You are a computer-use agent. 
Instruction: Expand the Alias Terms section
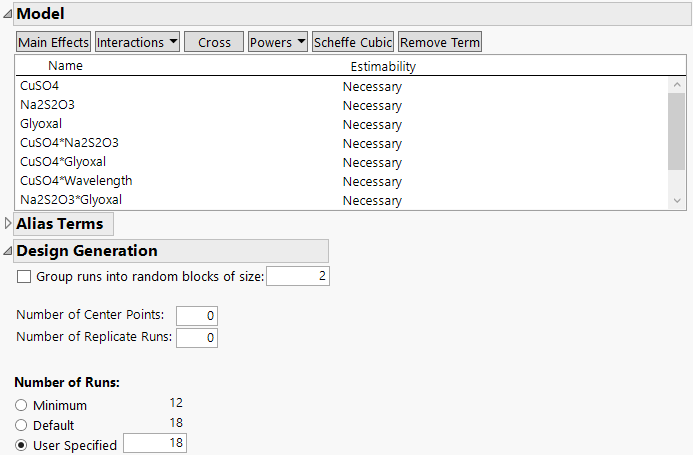[9, 224]
